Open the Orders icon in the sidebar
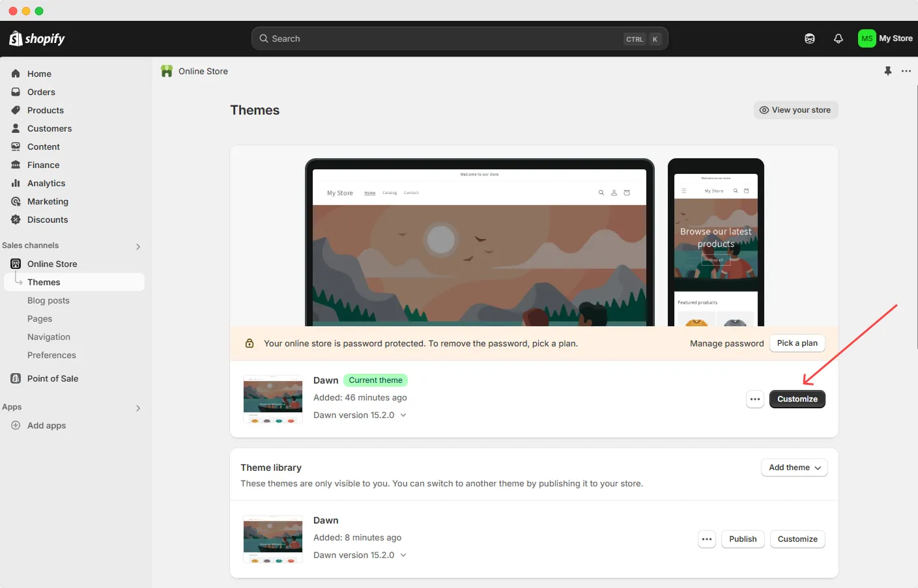 15,92
